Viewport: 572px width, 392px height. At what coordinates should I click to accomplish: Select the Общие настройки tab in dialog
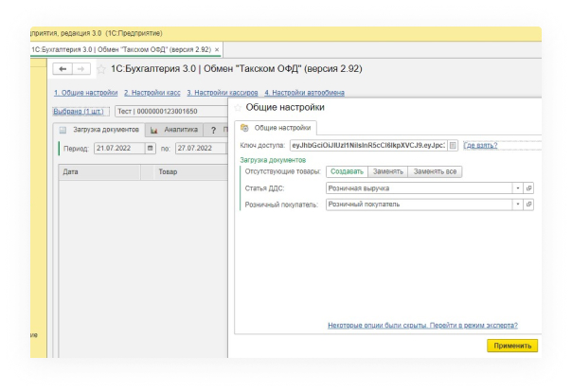pyautogui.click(x=276, y=128)
